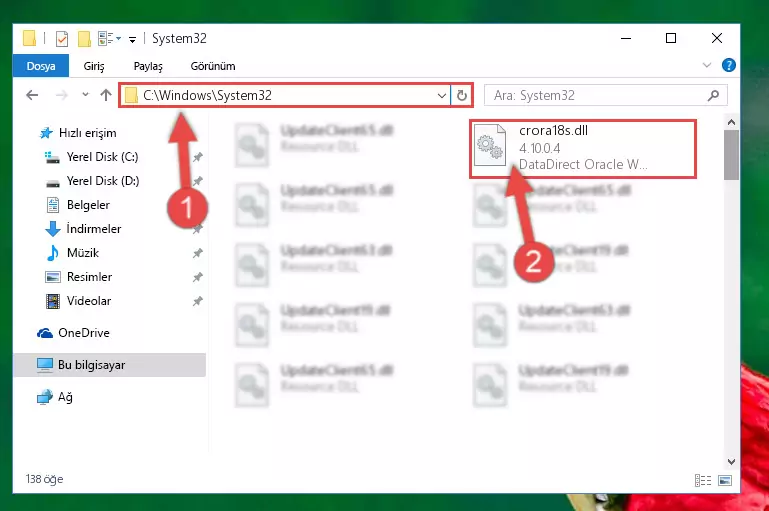769x511 pixels.
Task: Click the DataDirect Oracle W... description
Action: click(x=583, y=164)
